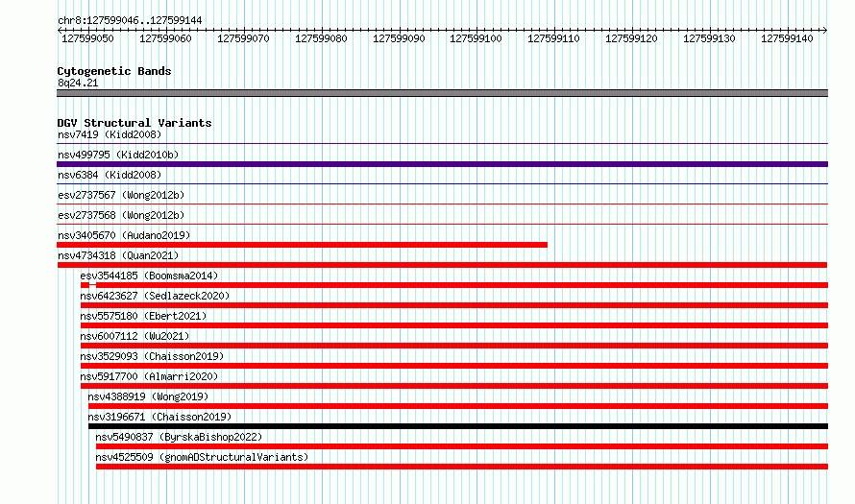Viewport: 855px width, 504px height.
Task: Click the red nsv5490837 feature bar
Action: pyautogui.click(x=462, y=446)
